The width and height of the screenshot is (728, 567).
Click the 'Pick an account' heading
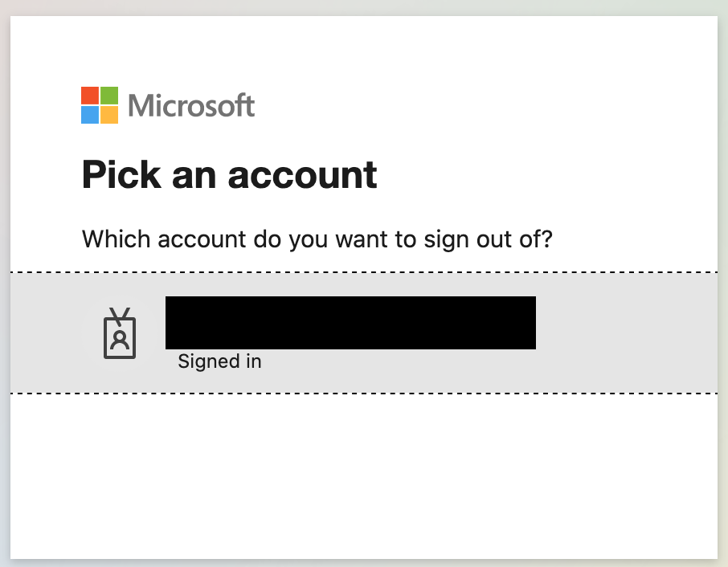pyautogui.click(x=228, y=174)
